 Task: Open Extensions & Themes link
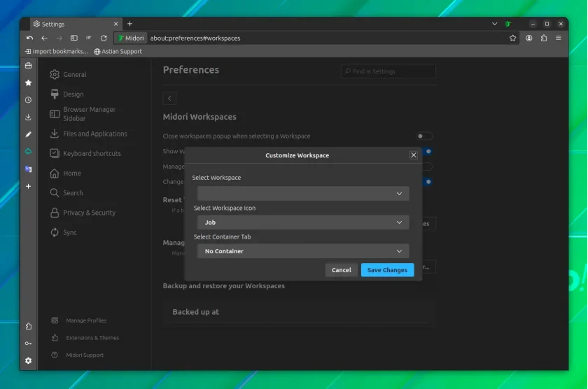(85, 338)
